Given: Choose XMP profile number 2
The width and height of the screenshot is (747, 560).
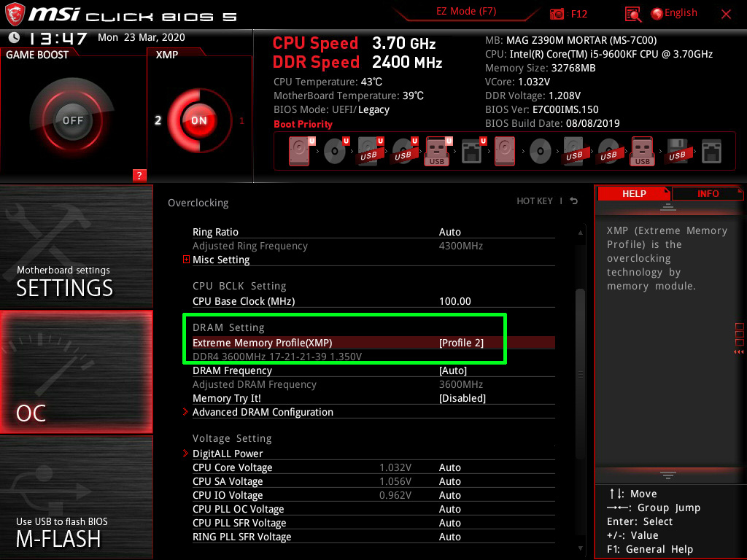Looking at the screenshot, I should [x=158, y=120].
